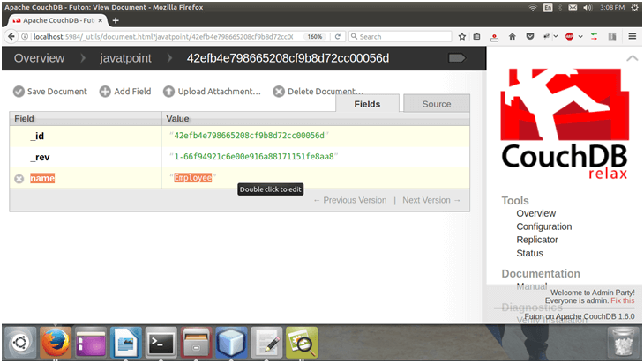Select the Employee value text
Viewport: 644px width, 363px height.
(192, 178)
